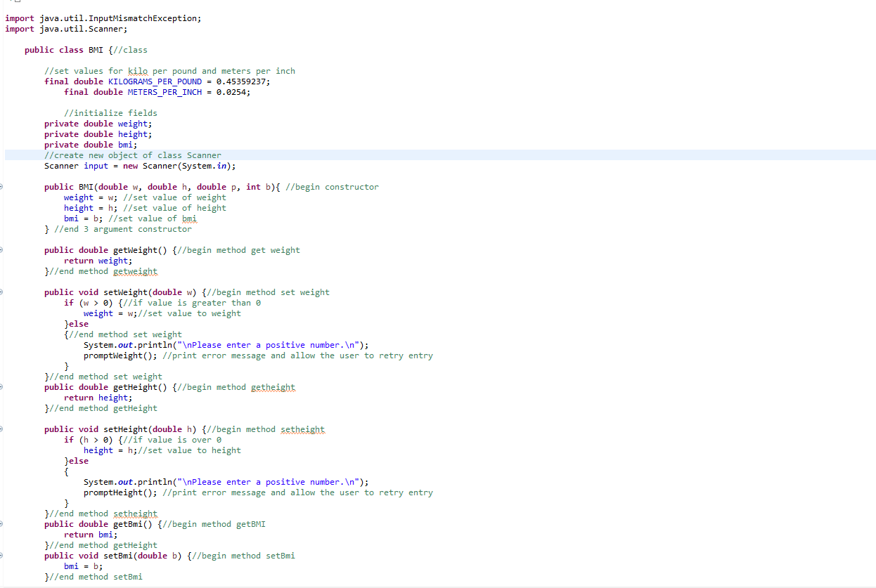Click the setheight underlined comment text
876x588 pixels.
[134, 513]
